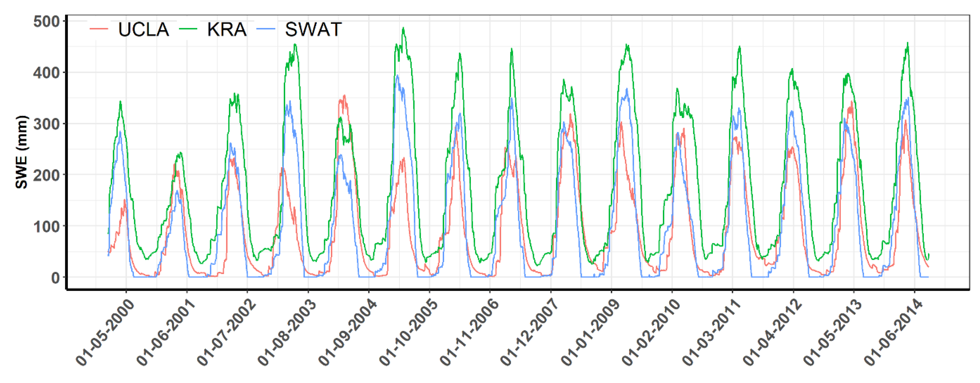
Task: Click the 200 y-axis tick label
Action: 46,175
